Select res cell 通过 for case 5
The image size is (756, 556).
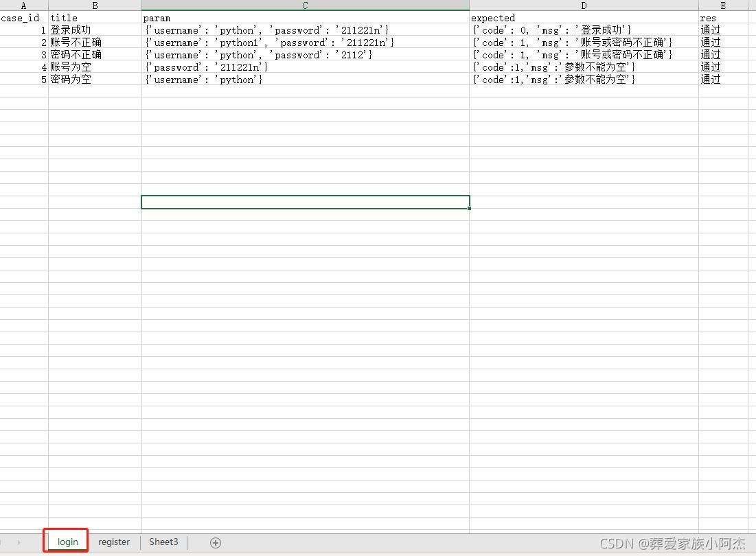pyautogui.click(x=723, y=79)
